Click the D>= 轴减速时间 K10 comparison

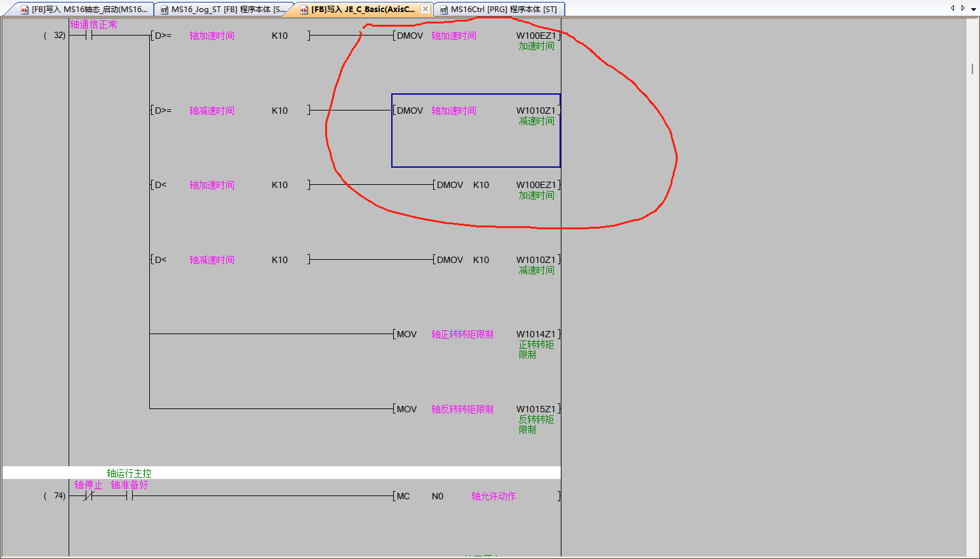pos(230,111)
